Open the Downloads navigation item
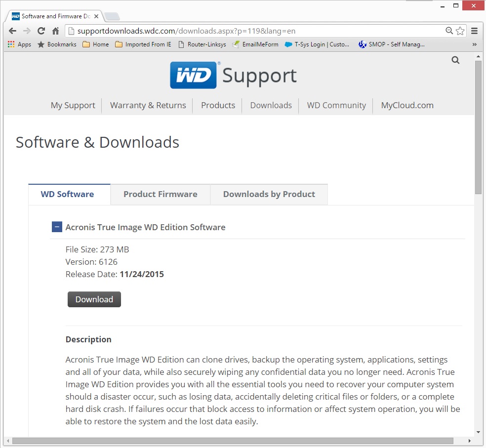The width and height of the screenshot is (486, 448). click(x=271, y=105)
